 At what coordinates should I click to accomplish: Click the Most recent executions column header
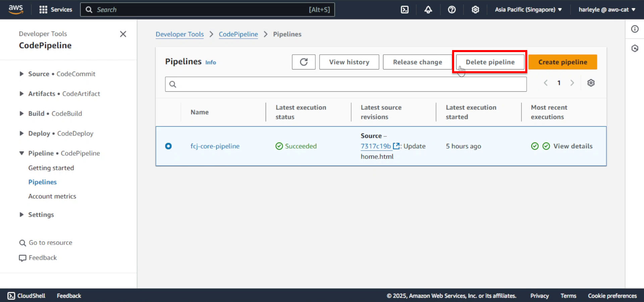click(x=549, y=112)
